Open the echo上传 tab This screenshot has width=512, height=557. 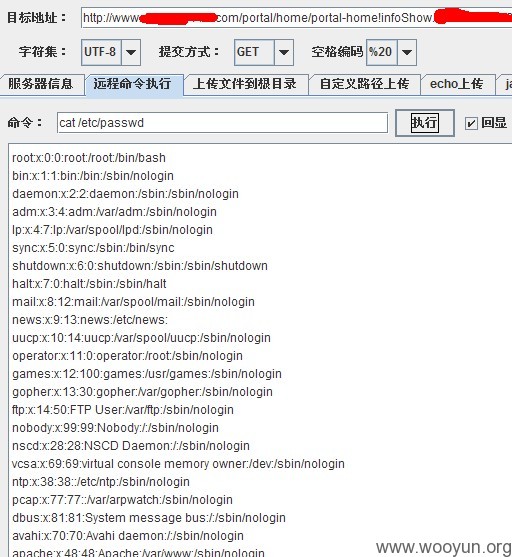[x=458, y=84]
